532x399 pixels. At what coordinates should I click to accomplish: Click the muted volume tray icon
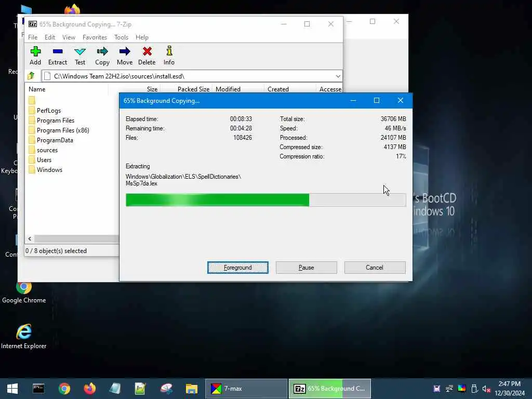(x=486, y=389)
